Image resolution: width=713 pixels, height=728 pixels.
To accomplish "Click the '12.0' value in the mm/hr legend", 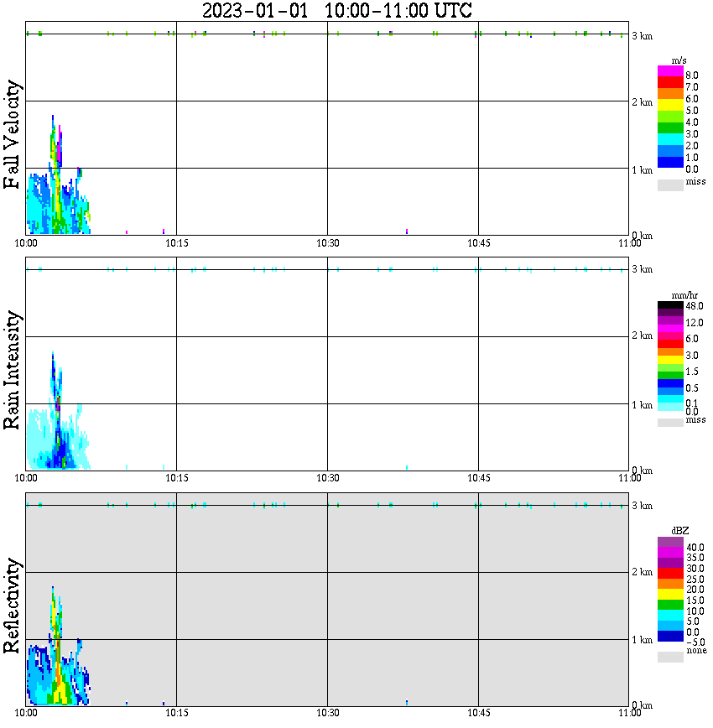I will click(695, 323).
